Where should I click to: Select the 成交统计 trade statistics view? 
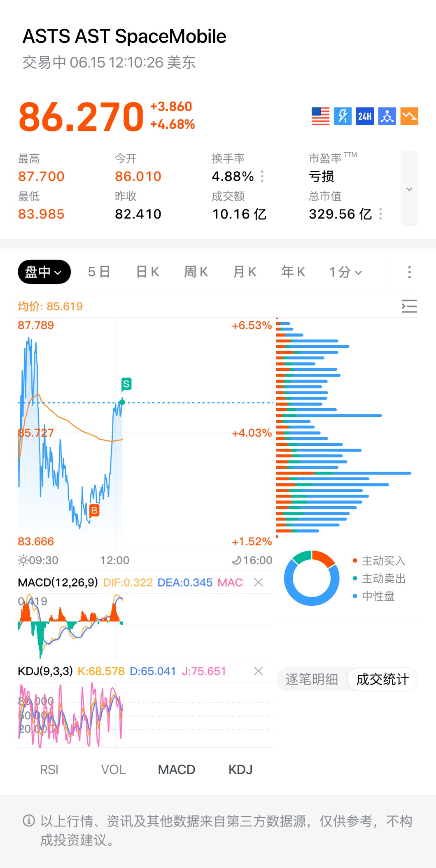click(382, 679)
